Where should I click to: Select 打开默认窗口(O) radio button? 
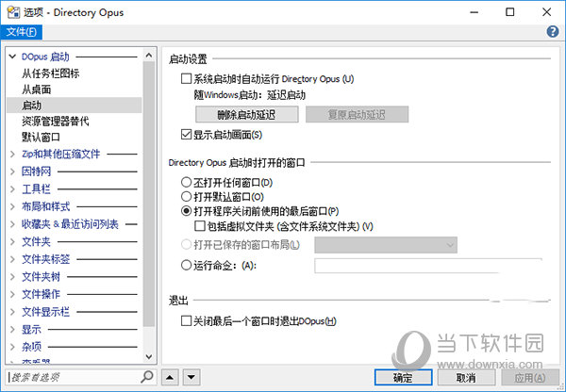[x=186, y=197]
